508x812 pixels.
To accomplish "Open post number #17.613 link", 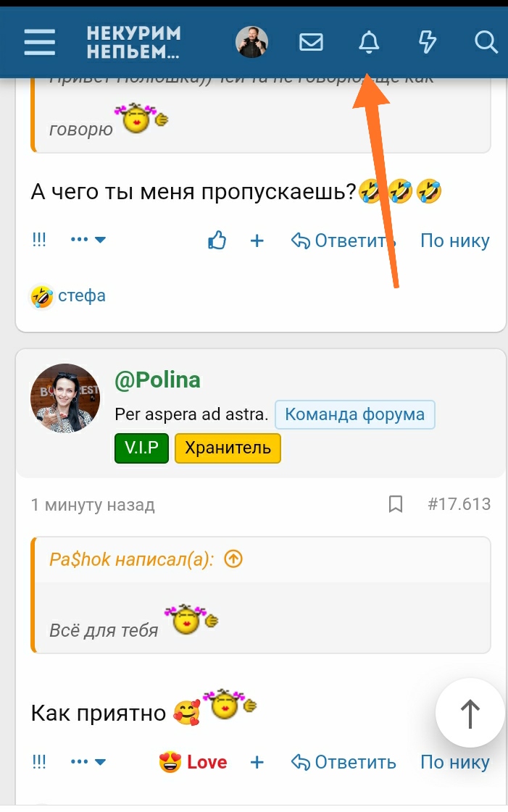I will coord(459,504).
